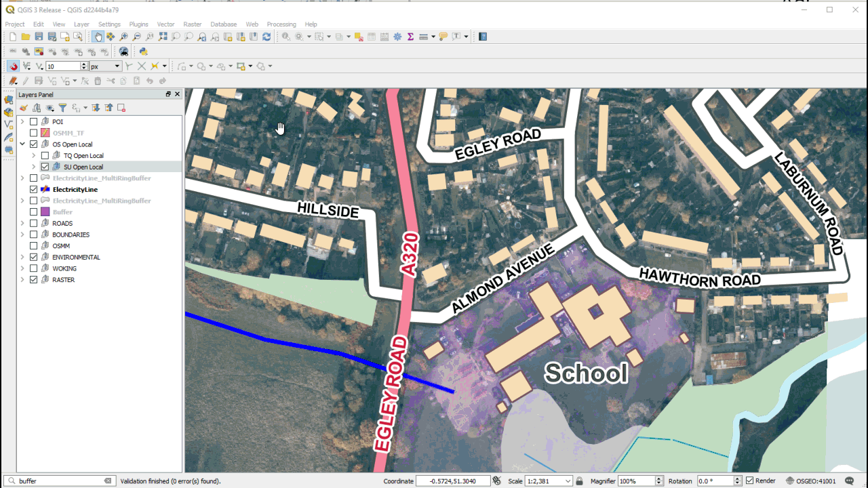Click the Zoom Full extent icon
This screenshot has width=868, height=488.
click(x=163, y=37)
